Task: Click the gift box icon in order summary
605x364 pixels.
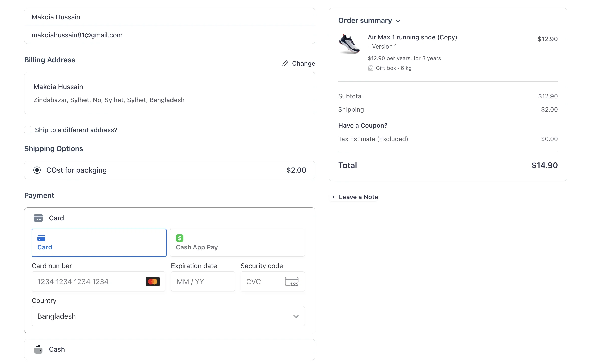Action: click(x=371, y=68)
